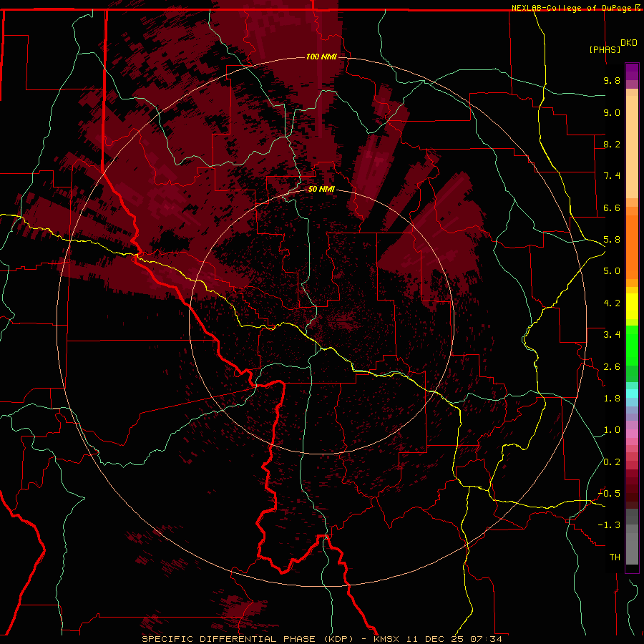Click the 0.2 value on color scale
Screen dimensions: 644x644
point(612,462)
